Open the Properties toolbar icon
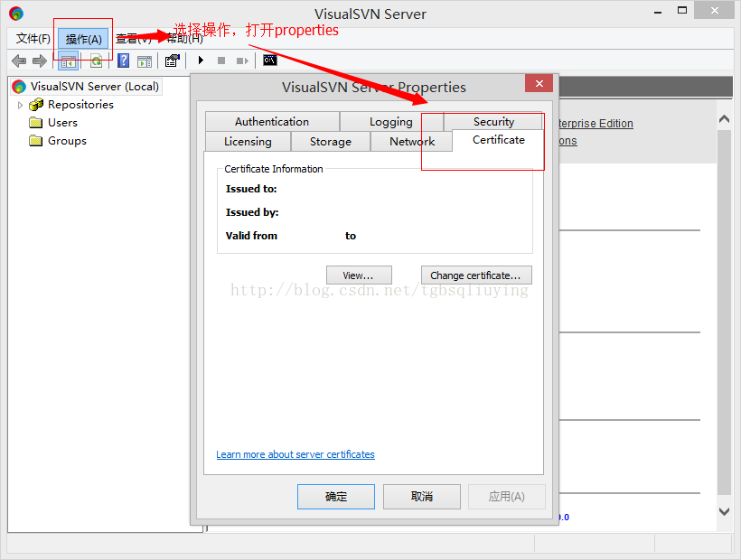This screenshot has width=741, height=560. (172, 61)
